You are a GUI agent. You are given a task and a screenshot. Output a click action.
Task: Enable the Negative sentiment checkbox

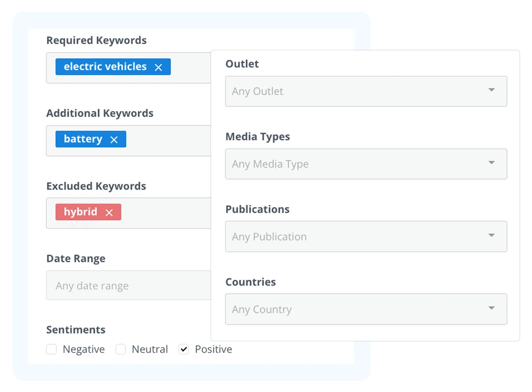point(52,349)
